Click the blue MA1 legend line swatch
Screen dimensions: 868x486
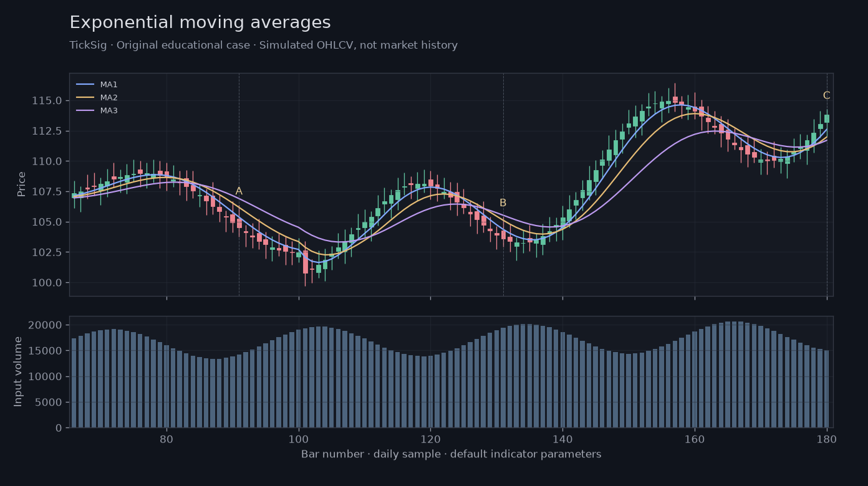[x=85, y=84]
